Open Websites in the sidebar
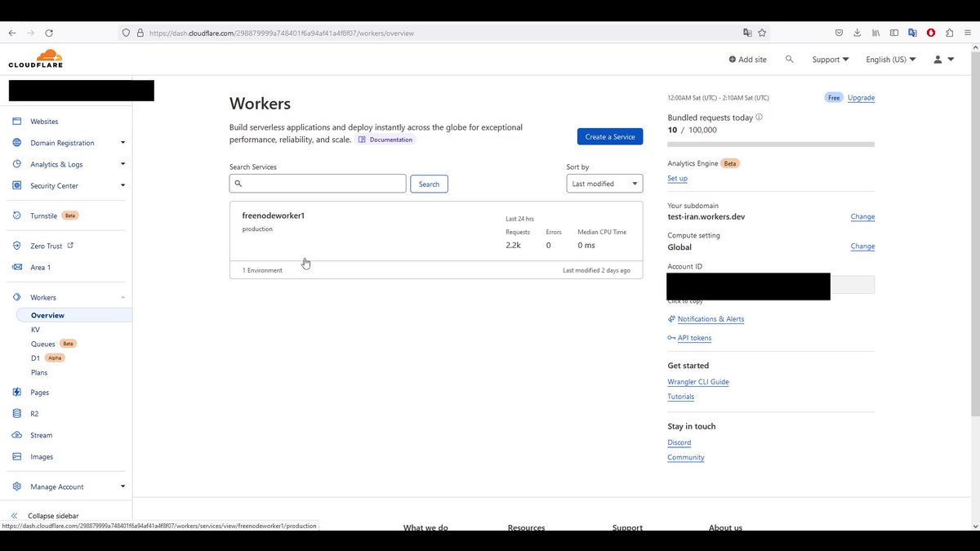The height and width of the screenshot is (551, 980). click(44, 122)
